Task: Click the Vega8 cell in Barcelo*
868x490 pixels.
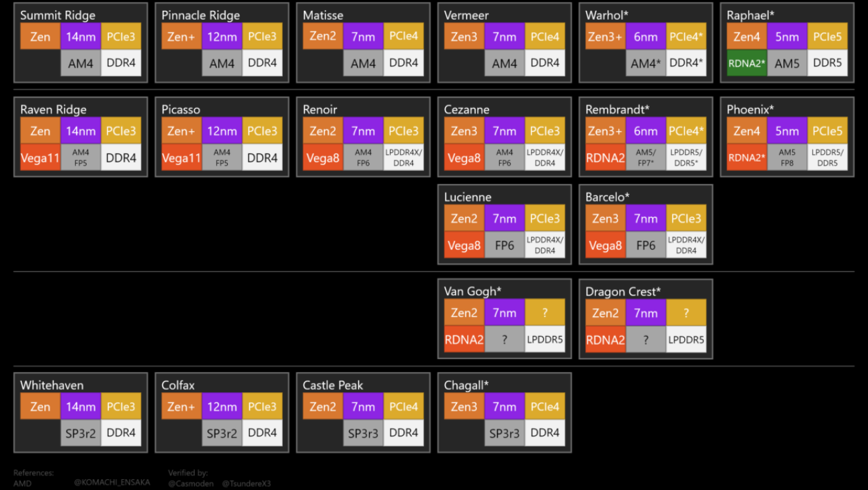Action: pos(606,245)
